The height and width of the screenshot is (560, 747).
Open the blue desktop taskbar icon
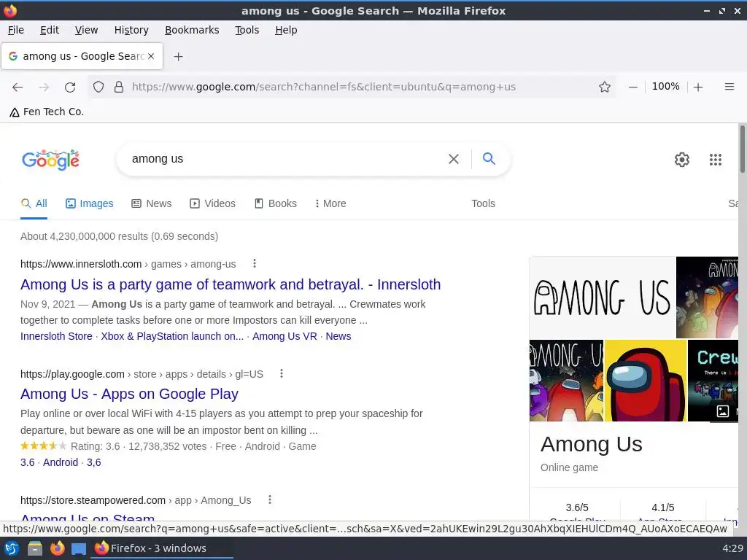point(79,548)
